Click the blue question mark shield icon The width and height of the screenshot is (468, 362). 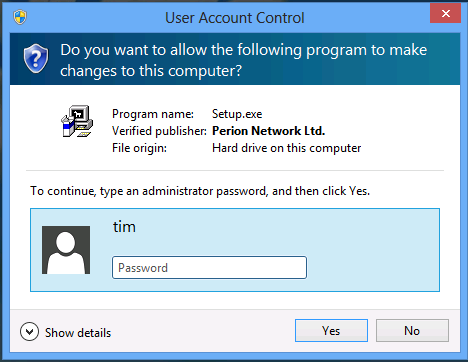(36, 59)
